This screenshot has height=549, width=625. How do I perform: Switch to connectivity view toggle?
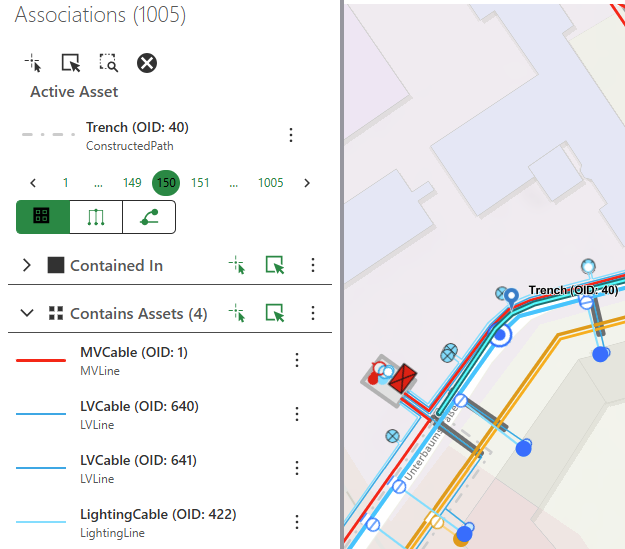(x=149, y=217)
